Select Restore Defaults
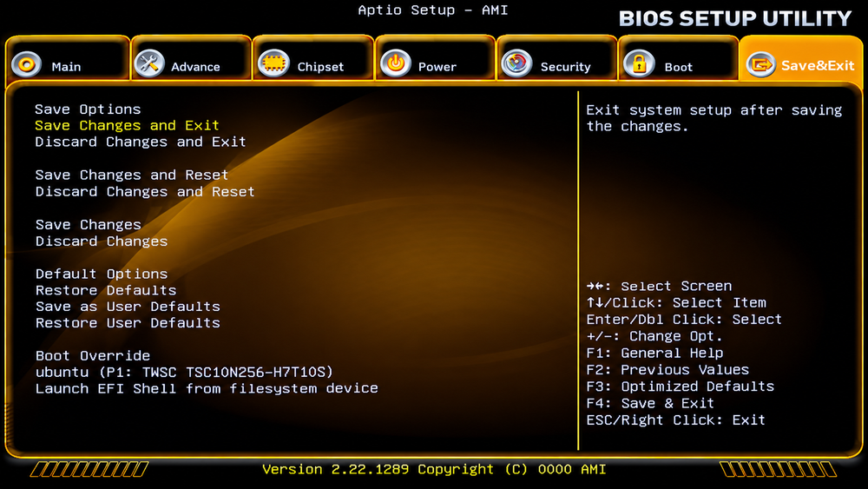The image size is (868, 489). 106,290
